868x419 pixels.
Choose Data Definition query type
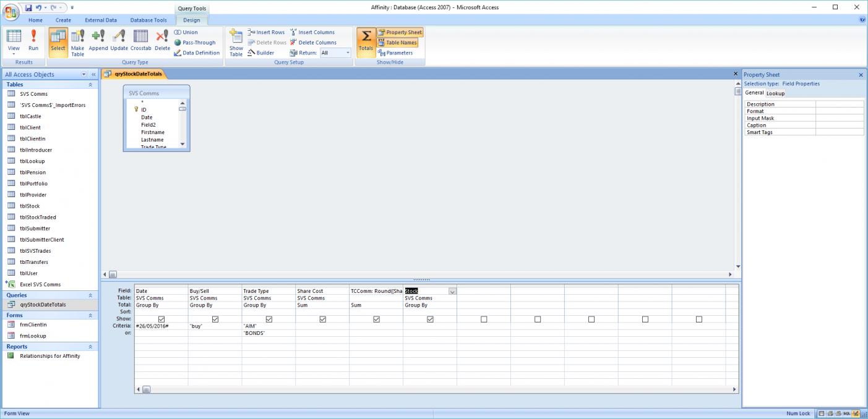(197, 53)
